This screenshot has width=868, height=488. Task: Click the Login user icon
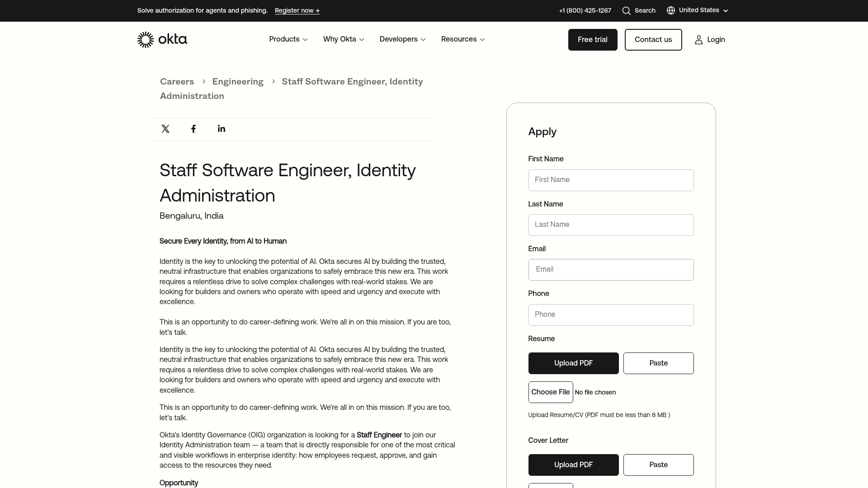698,40
